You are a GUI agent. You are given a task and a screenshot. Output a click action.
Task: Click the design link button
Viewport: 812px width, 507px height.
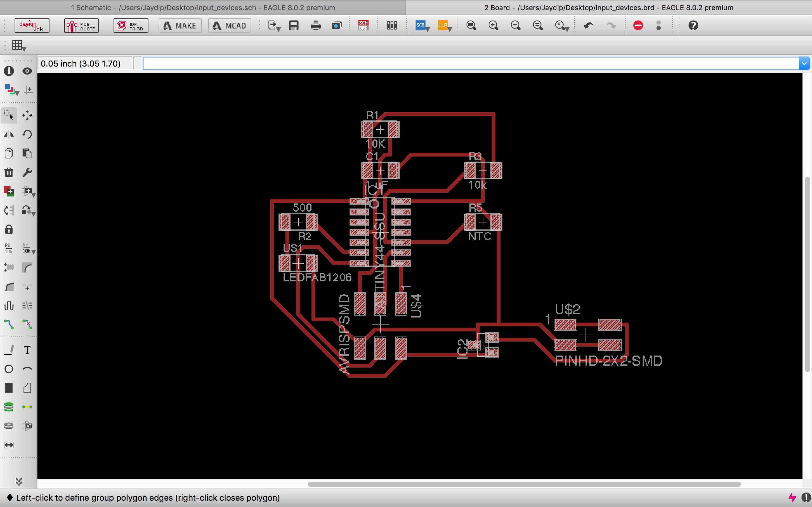point(32,25)
